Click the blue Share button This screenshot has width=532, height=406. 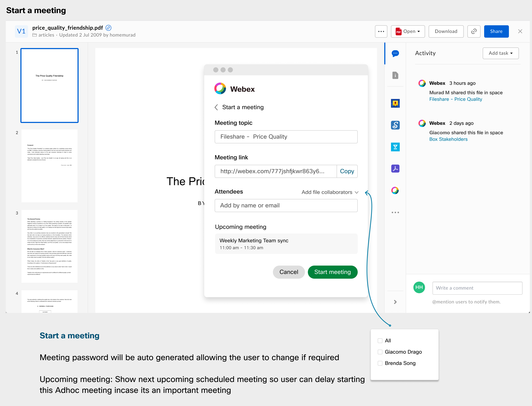(x=496, y=31)
